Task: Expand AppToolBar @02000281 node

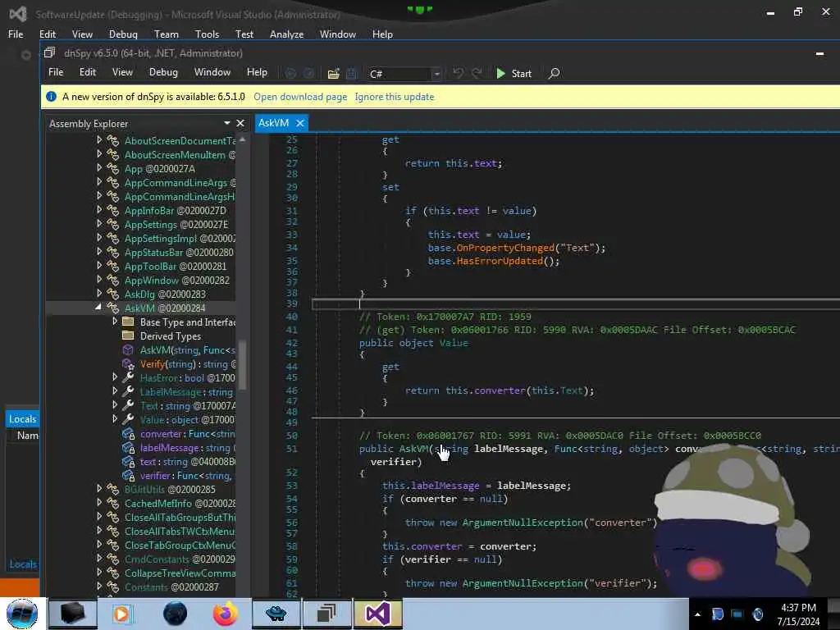Action: click(99, 266)
